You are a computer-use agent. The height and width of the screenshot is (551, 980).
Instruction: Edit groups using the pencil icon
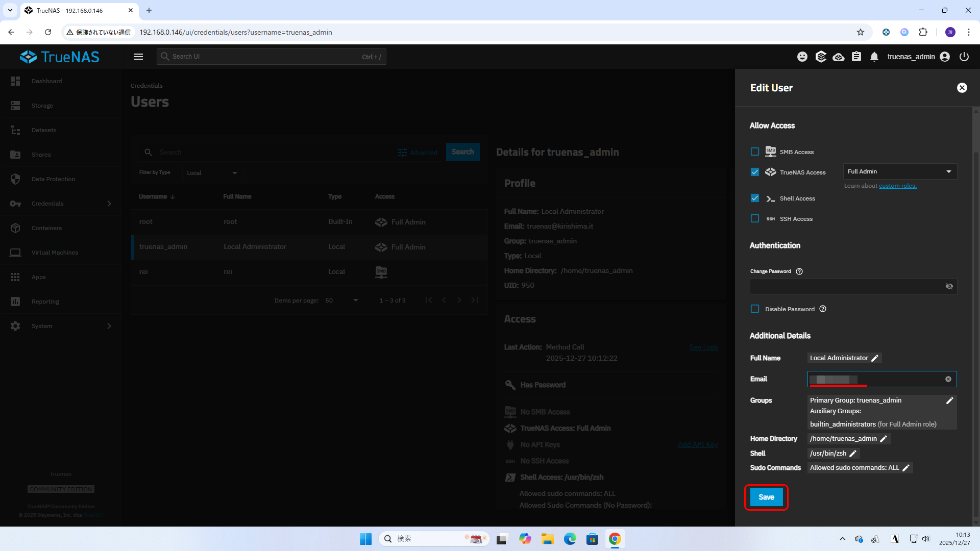coord(949,400)
